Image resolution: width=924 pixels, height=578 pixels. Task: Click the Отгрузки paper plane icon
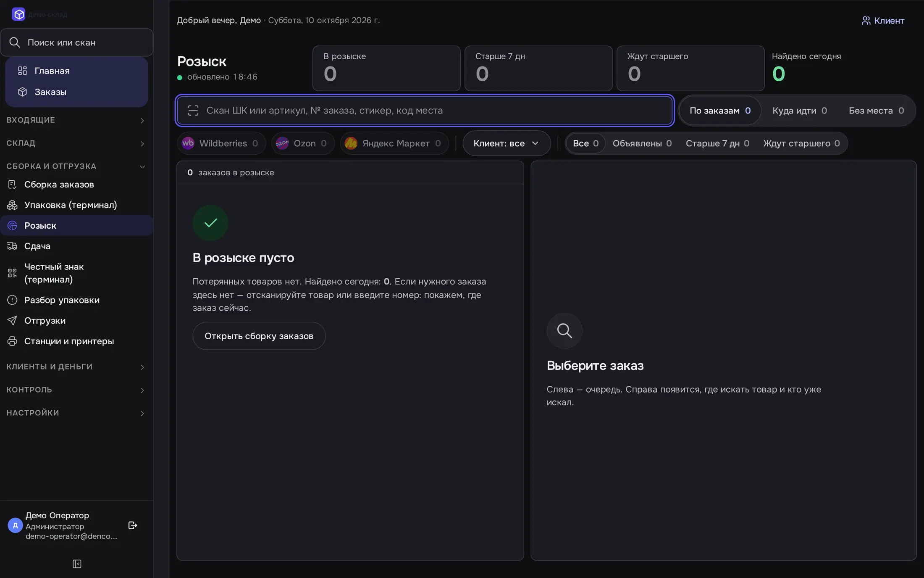[x=12, y=321]
